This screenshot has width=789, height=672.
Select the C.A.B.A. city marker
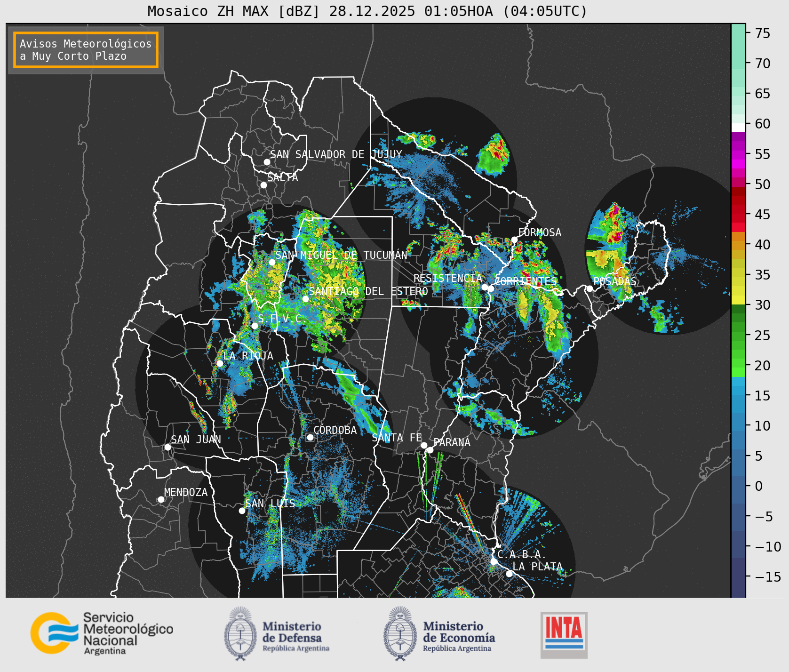(494, 561)
